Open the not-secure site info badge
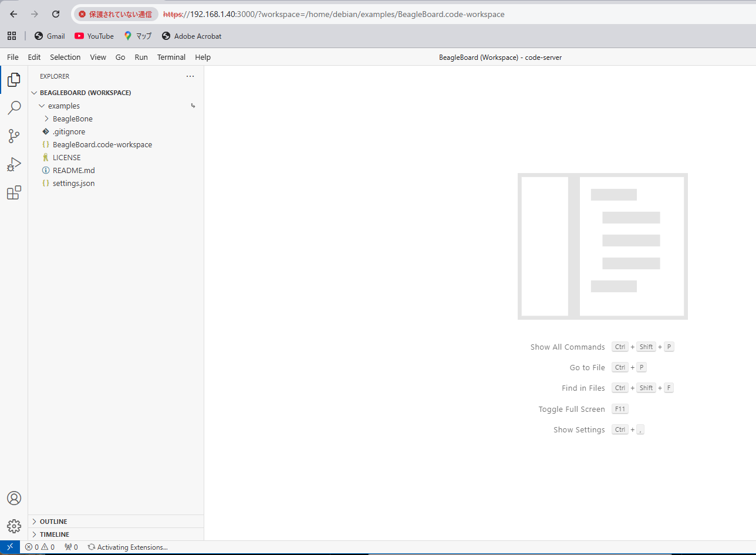 115,14
